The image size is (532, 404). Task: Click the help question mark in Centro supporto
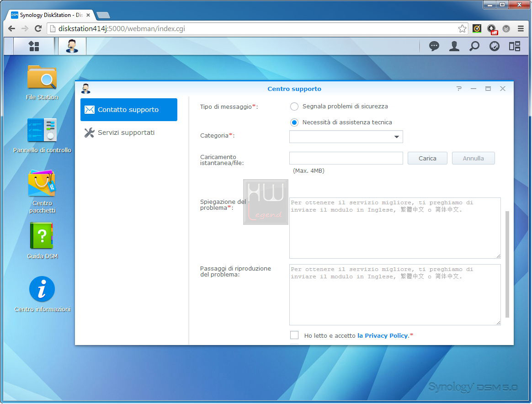[x=459, y=89]
